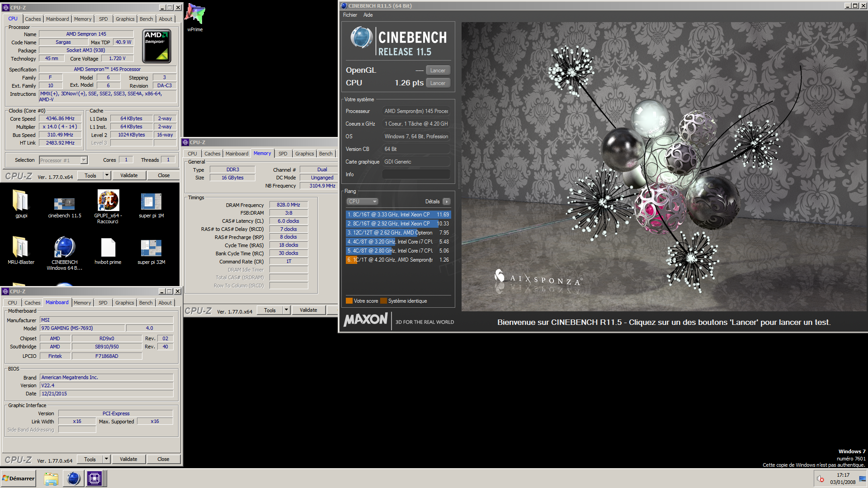Open the Fichier menu
The height and width of the screenshot is (488, 868).
point(350,15)
